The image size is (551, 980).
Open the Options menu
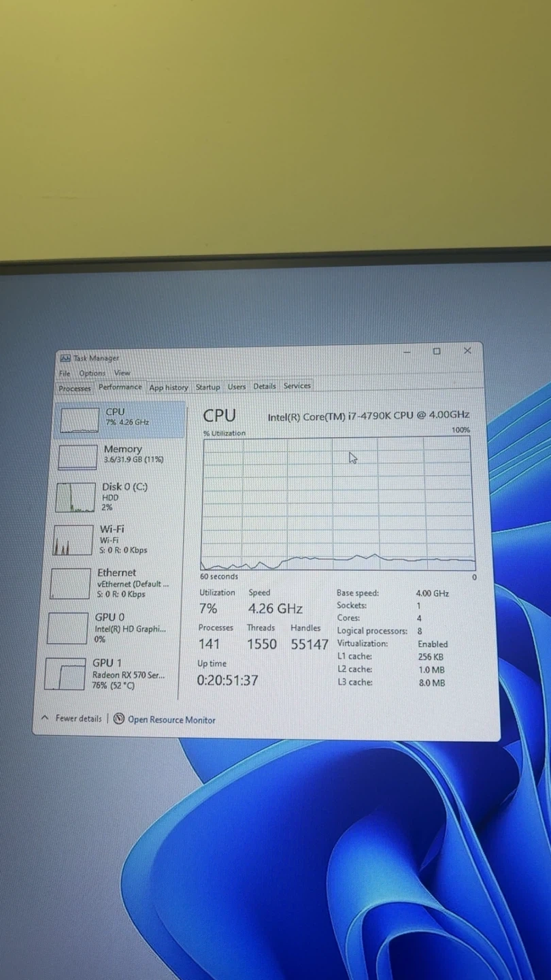pos(92,373)
